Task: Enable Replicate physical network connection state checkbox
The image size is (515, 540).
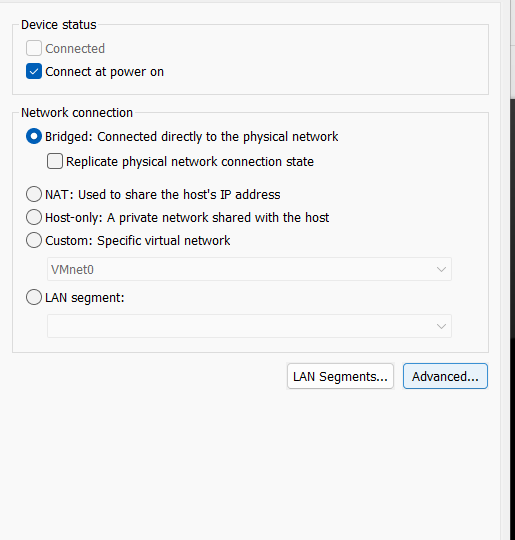Action: (55, 161)
